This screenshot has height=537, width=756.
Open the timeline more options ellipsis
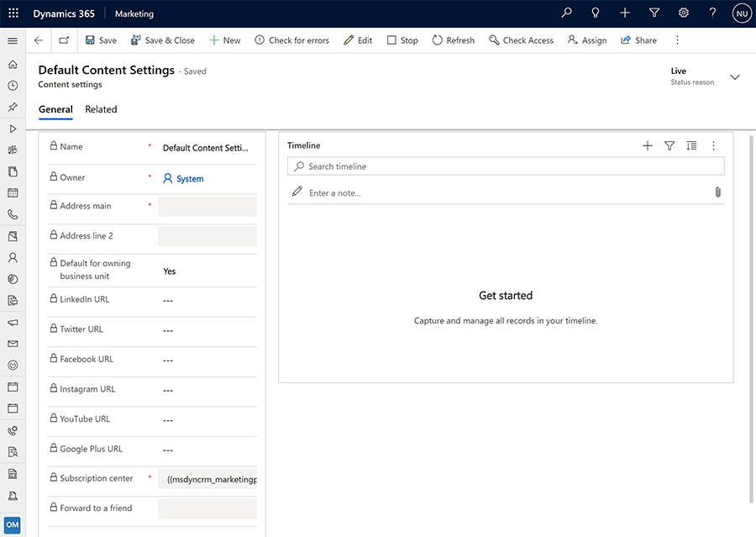coord(713,145)
